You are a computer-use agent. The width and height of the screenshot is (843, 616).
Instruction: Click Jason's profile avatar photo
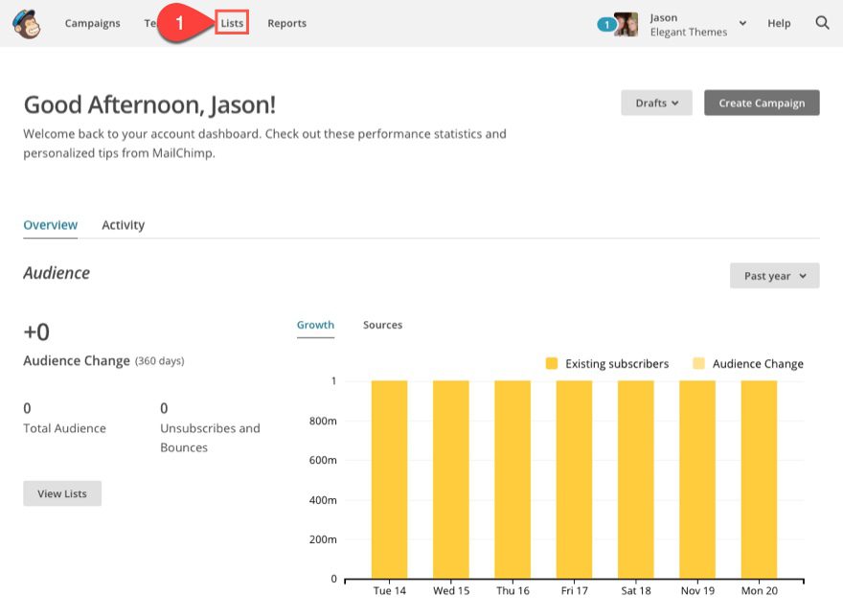(626, 24)
